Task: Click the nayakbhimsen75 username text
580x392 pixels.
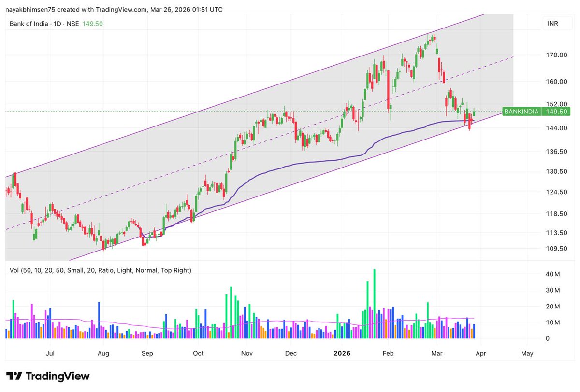Action: [29, 9]
